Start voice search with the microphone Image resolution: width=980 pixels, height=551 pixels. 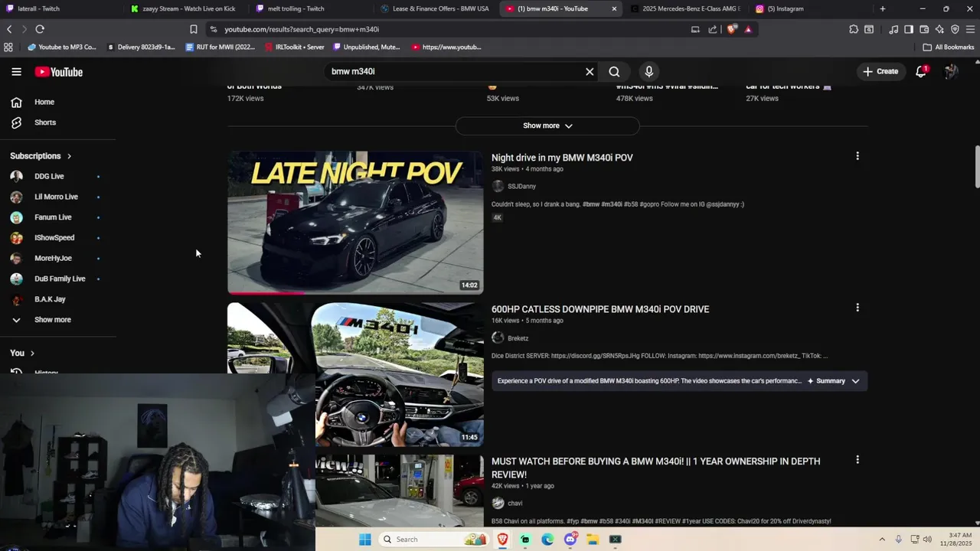pyautogui.click(x=649, y=72)
